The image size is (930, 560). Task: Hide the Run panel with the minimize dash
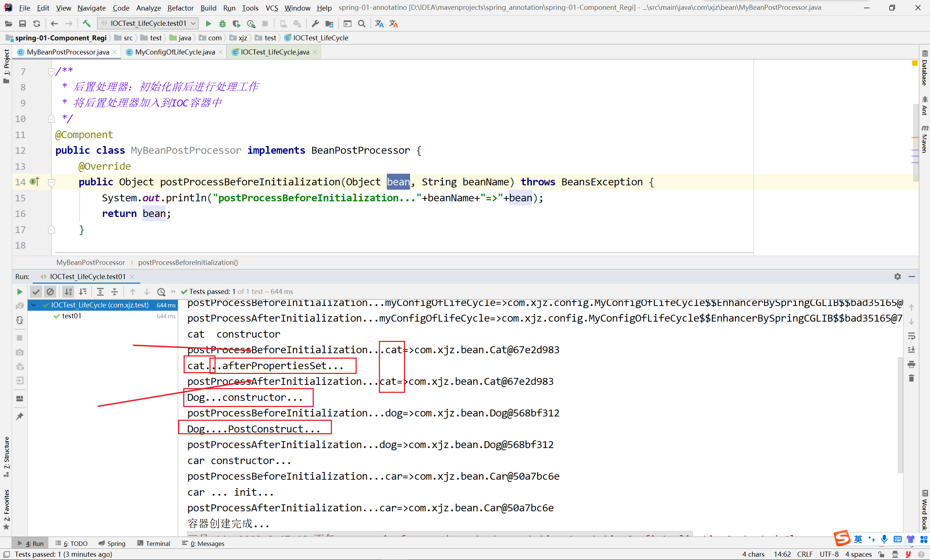pyautogui.click(x=912, y=277)
